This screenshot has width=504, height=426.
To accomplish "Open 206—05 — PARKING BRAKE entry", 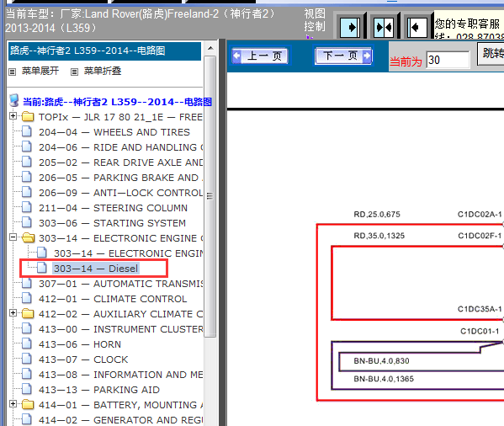I will point(120,178).
